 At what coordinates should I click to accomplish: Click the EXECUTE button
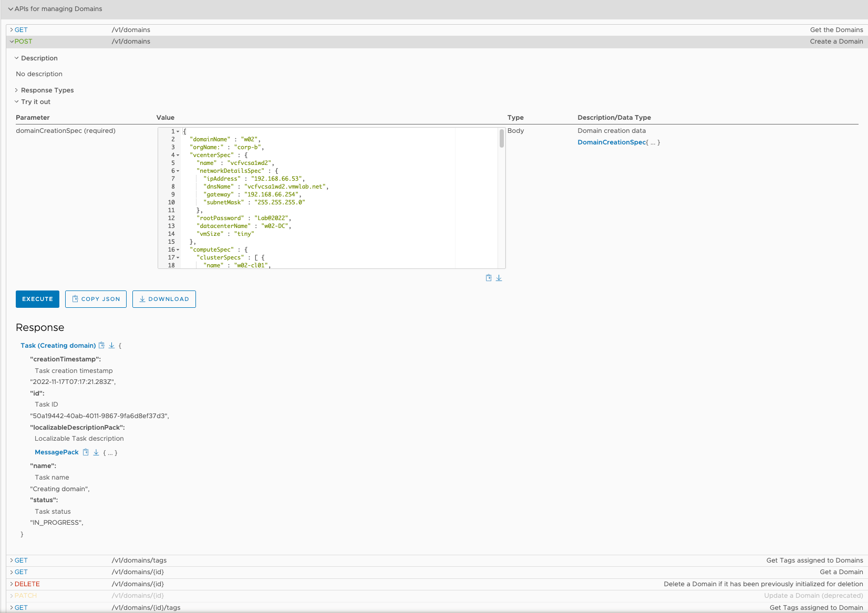(37, 299)
